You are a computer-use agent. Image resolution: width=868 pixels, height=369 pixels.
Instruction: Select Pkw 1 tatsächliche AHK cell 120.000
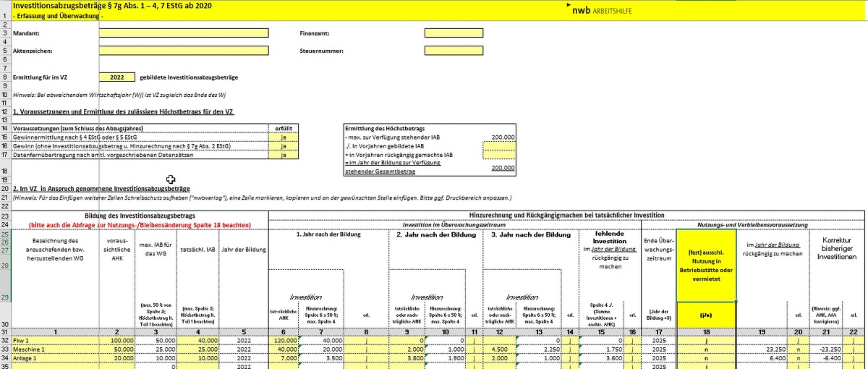pyautogui.click(x=284, y=339)
